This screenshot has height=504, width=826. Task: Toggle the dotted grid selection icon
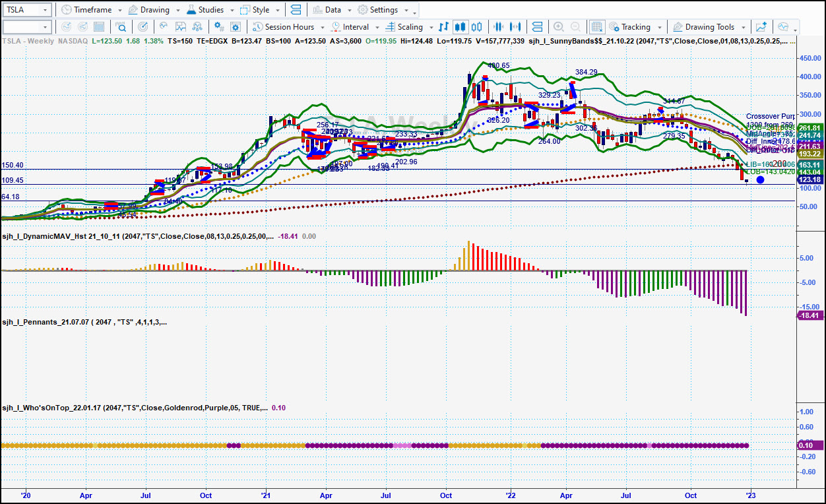point(597,27)
